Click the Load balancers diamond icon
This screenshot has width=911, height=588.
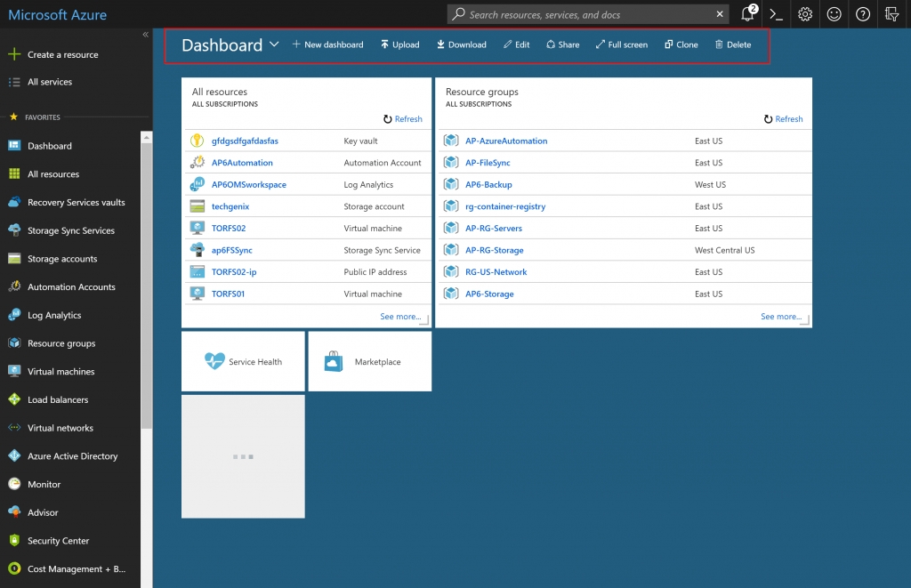tap(14, 399)
